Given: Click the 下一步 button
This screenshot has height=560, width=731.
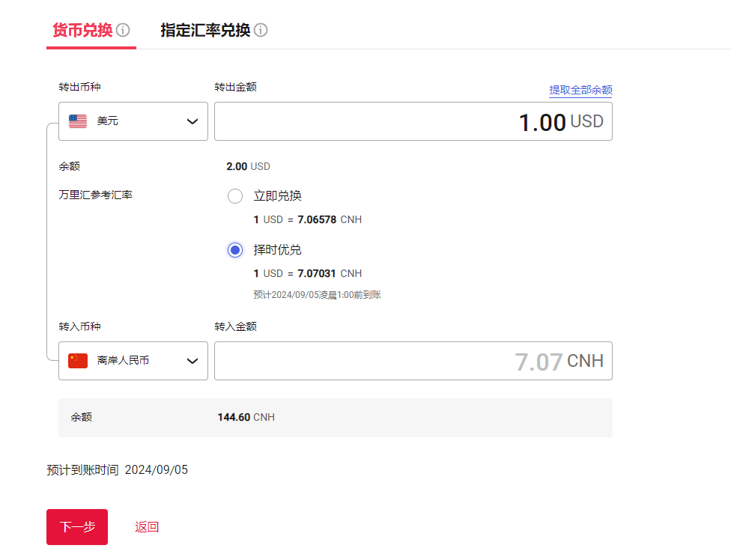Looking at the screenshot, I should coord(76,526).
